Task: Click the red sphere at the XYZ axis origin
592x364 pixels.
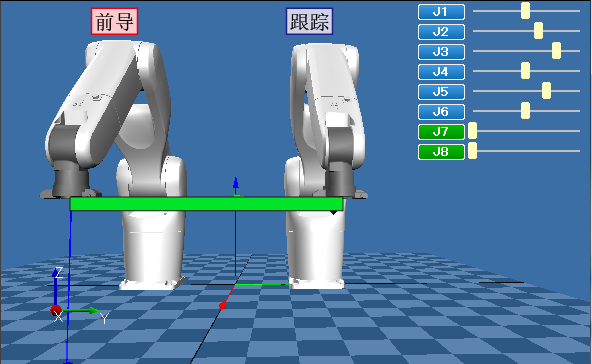Action: coord(56,310)
